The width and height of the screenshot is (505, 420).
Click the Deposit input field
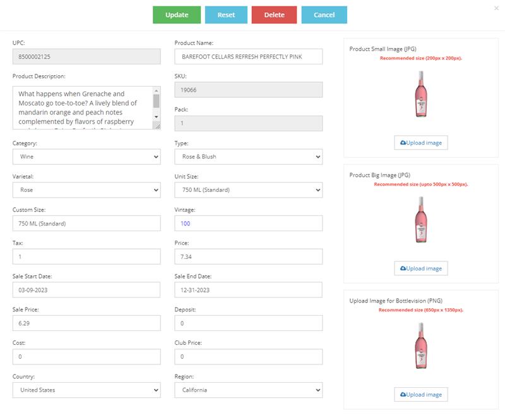pyautogui.click(x=248, y=323)
